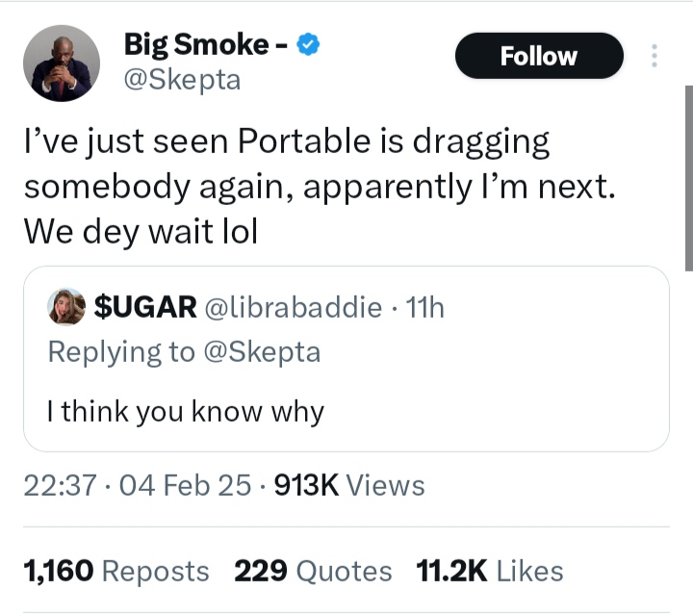Viewport: 693px width, 616px height.
Task: Click $UGAR's small avatar in quoted tweet
Action: [x=67, y=307]
